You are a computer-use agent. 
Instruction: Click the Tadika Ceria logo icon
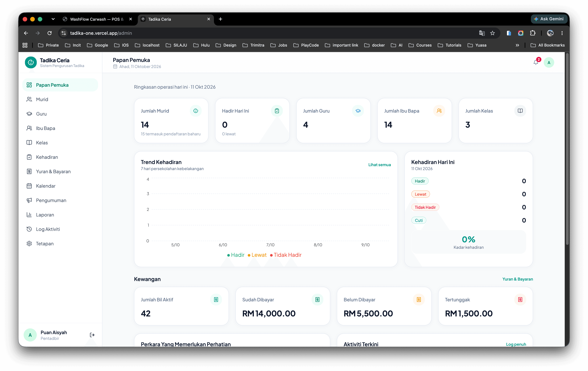pos(31,62)
